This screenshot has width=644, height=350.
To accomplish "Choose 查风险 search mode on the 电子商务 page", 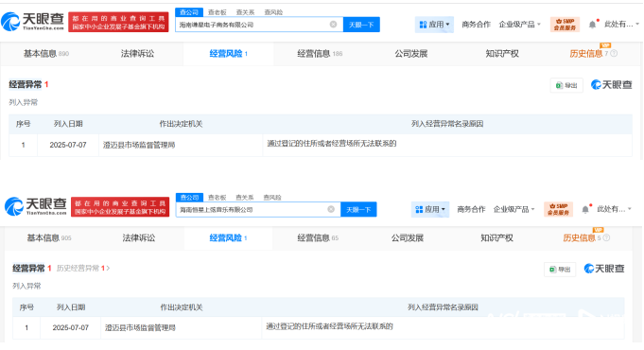I will [273, 12].
